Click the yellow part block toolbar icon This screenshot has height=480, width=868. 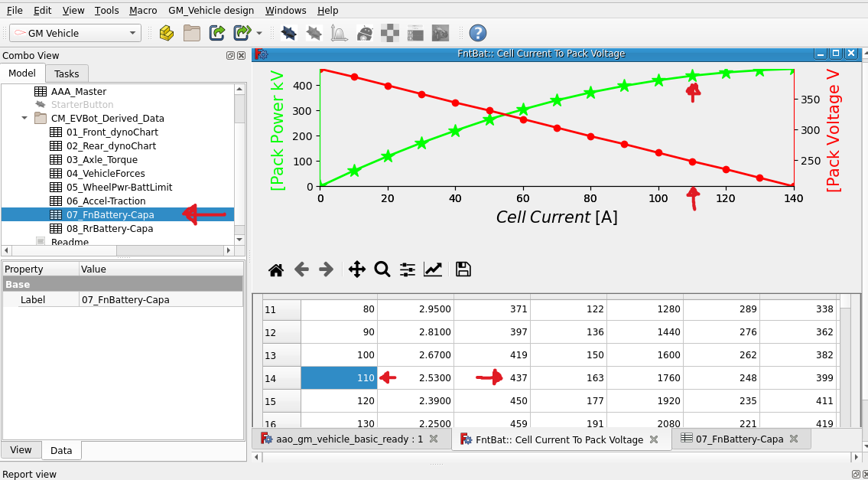point(167,33)
